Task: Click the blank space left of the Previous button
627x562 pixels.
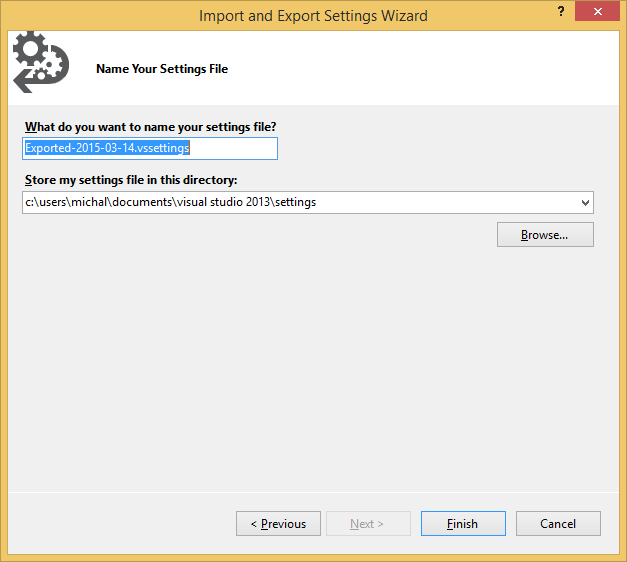Action: pyautogui.click(x=120, y=524)
